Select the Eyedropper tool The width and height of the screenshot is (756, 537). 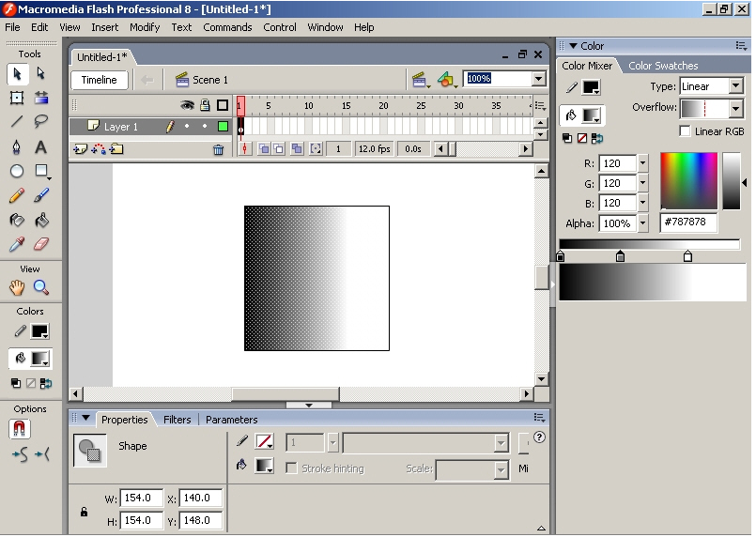(x=17, y=244)
